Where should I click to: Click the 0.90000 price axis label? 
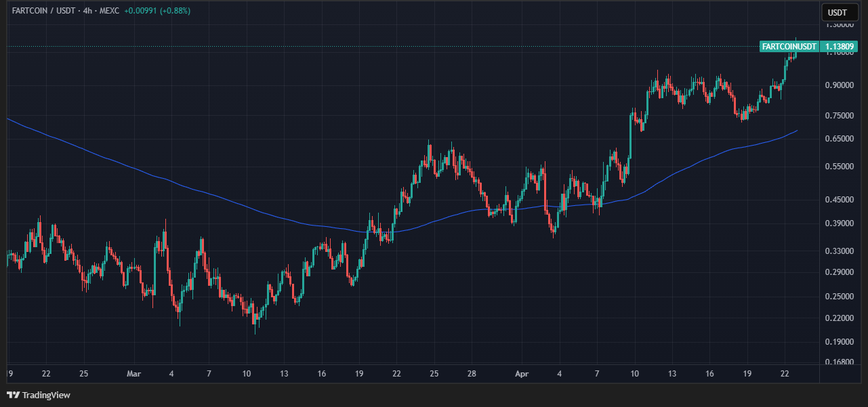click(841, 85)
